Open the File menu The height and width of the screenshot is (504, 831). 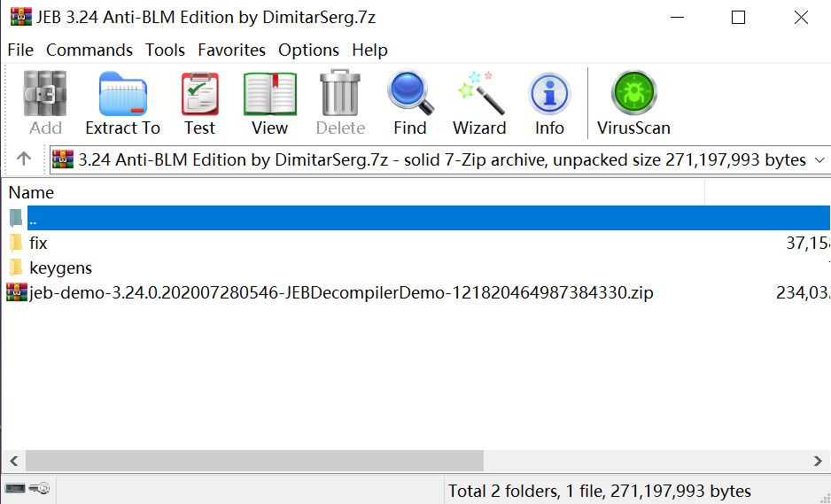coord(20,50)
